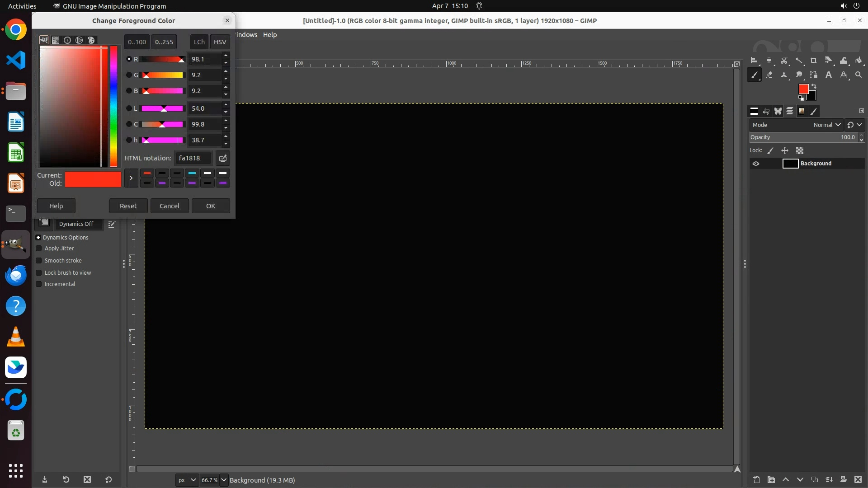The width and height of the screenshot is (868, 488).
Task: Select the Crop tool
Action: [x=813, y=61]
